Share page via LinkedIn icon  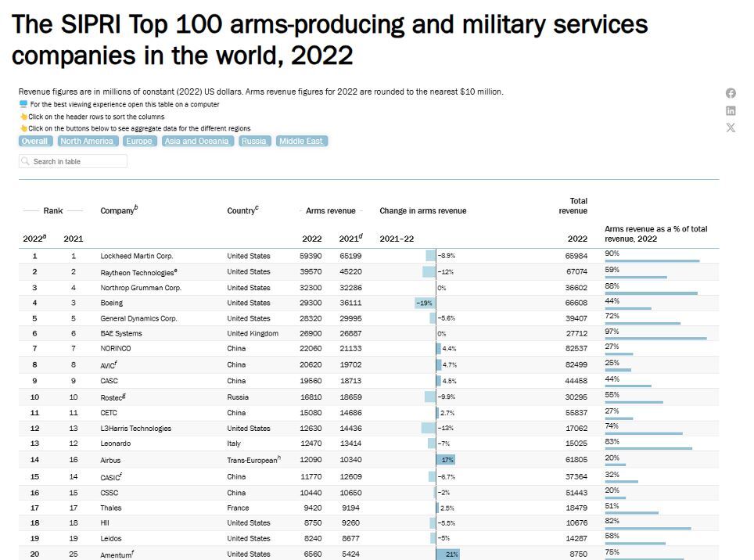pyautogui.click(x=731, y=110)
